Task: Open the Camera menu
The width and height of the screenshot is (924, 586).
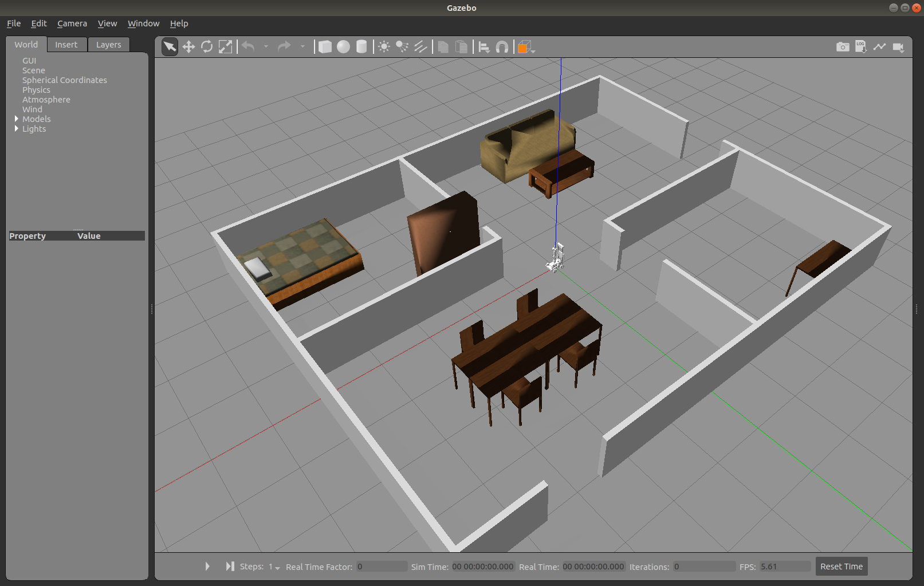Action: 72,23
